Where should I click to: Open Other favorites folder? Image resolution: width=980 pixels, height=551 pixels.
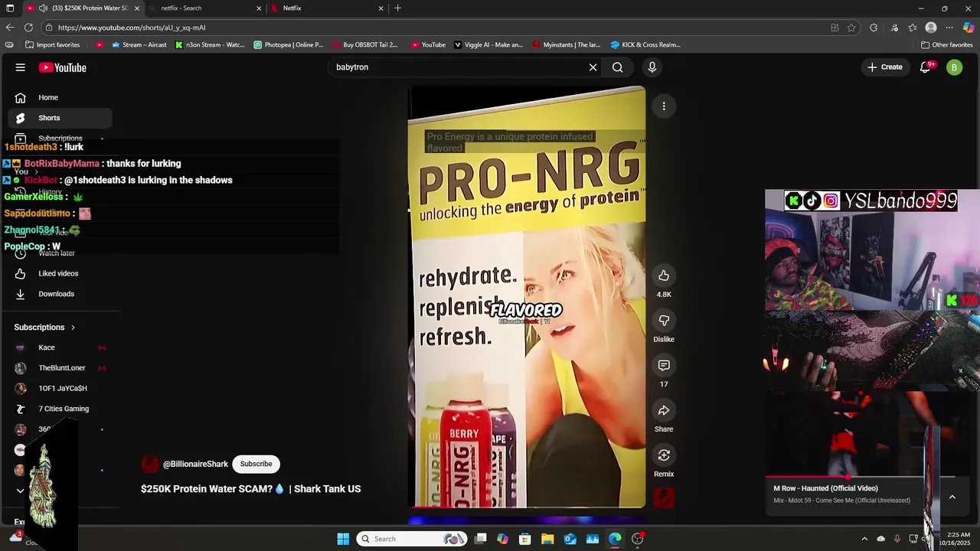(947, 45)
